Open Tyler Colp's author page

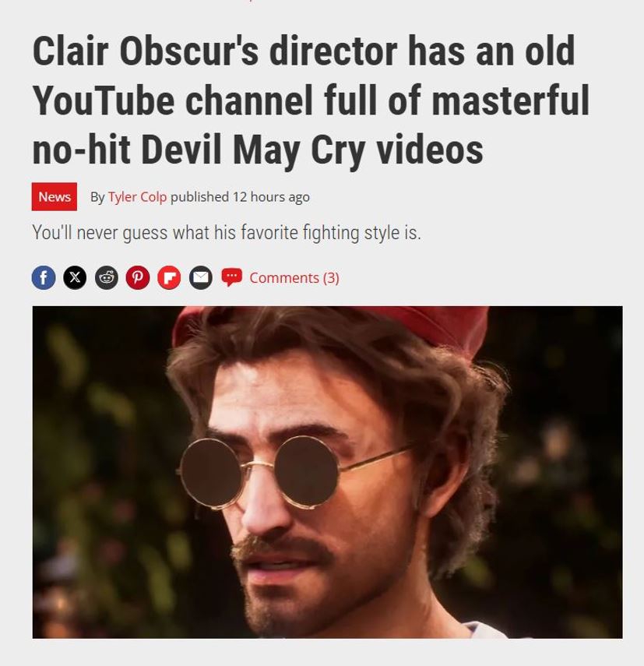coord(137,197)
